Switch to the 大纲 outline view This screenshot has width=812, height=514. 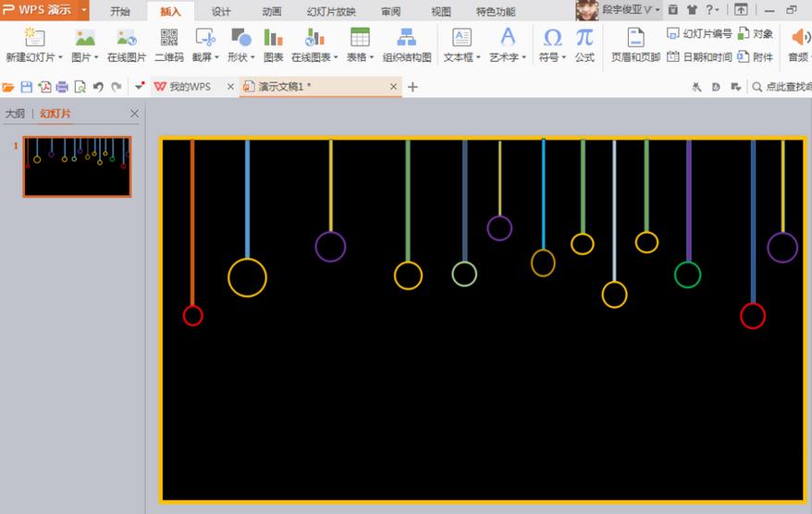coord(15,114)
